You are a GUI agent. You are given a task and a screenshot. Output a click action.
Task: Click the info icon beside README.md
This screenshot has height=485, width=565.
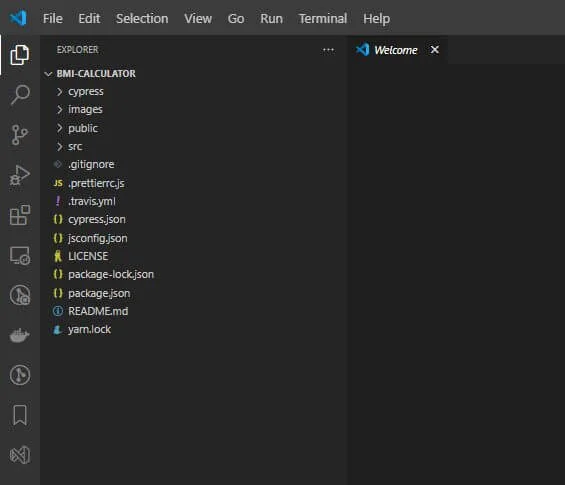(x=58, y=311)
